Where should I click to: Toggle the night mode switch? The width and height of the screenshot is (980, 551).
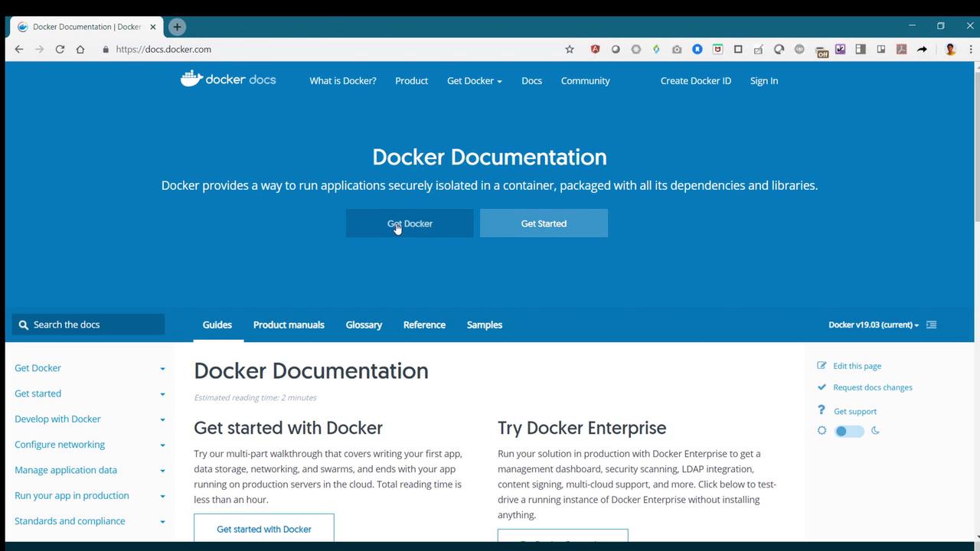click(x=848, y=431)
